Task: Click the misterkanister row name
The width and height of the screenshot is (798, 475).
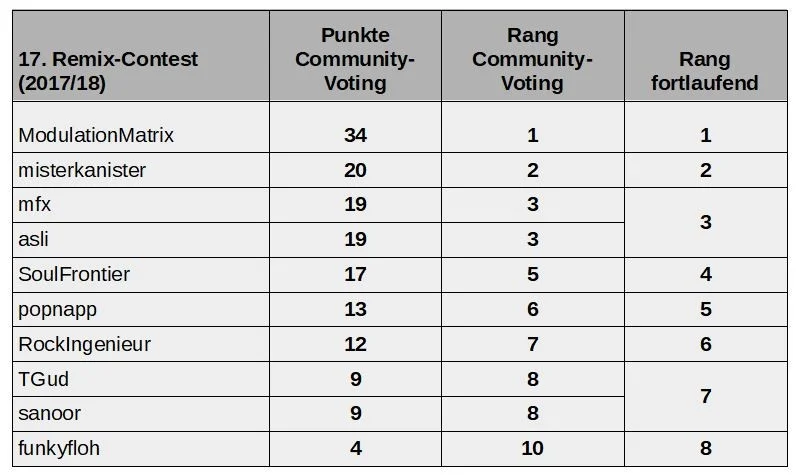Action: pyautogui.click(x=141, y=170)
